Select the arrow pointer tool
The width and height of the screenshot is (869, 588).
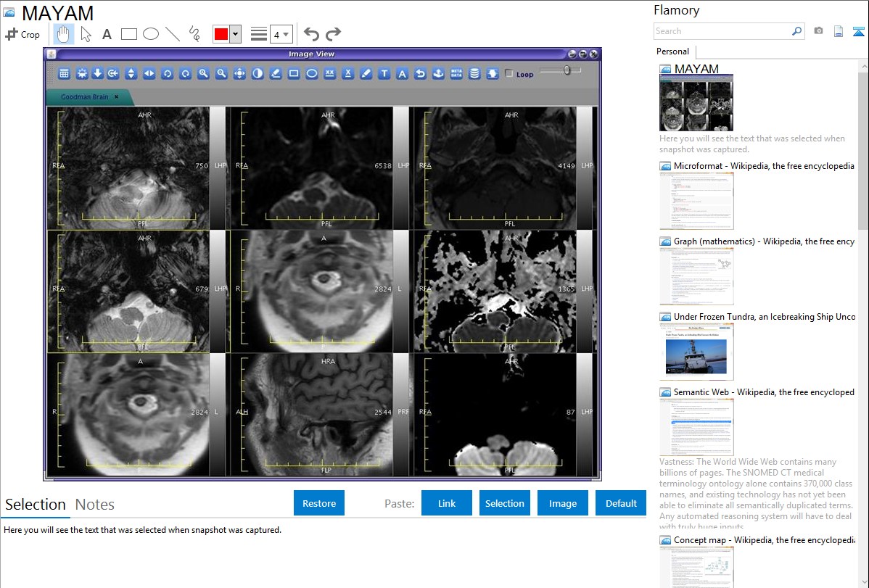coord(86,34)
